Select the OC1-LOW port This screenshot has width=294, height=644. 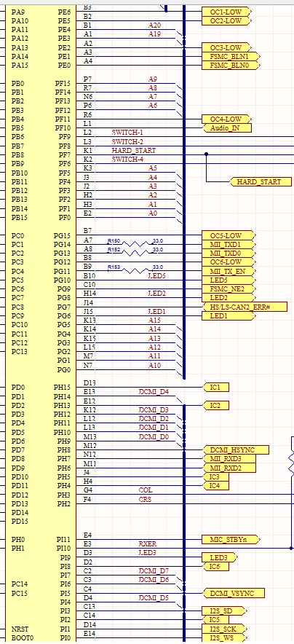pos(226,12)
